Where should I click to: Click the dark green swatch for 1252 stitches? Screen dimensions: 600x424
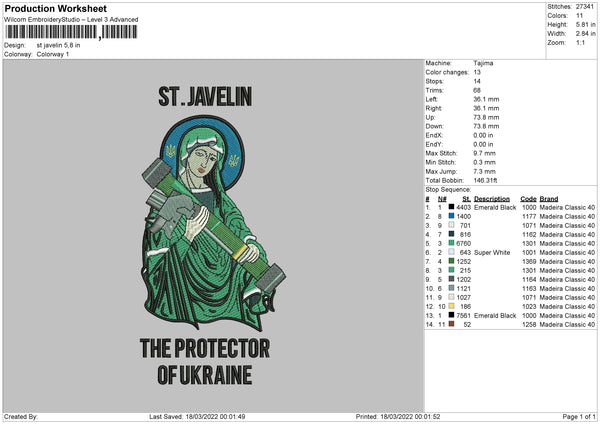coord(452,261)
